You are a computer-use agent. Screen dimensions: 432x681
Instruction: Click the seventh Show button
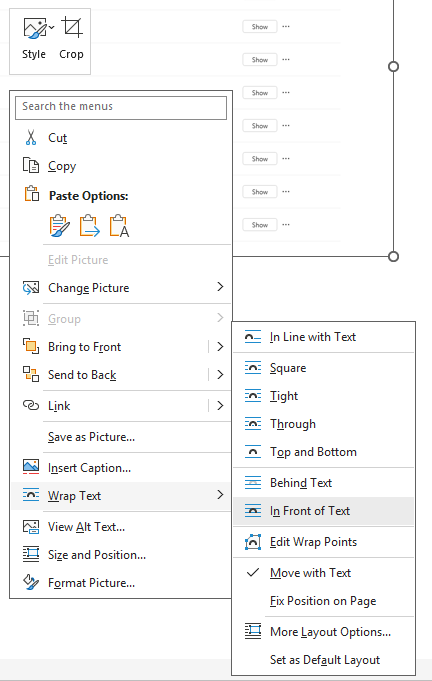[260, 225]
